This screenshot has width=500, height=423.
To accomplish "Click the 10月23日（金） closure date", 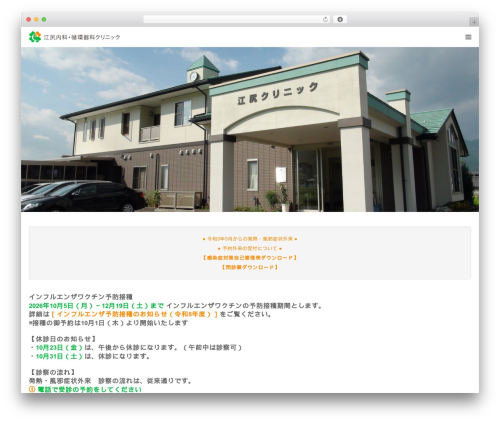I will pos(59,347).
